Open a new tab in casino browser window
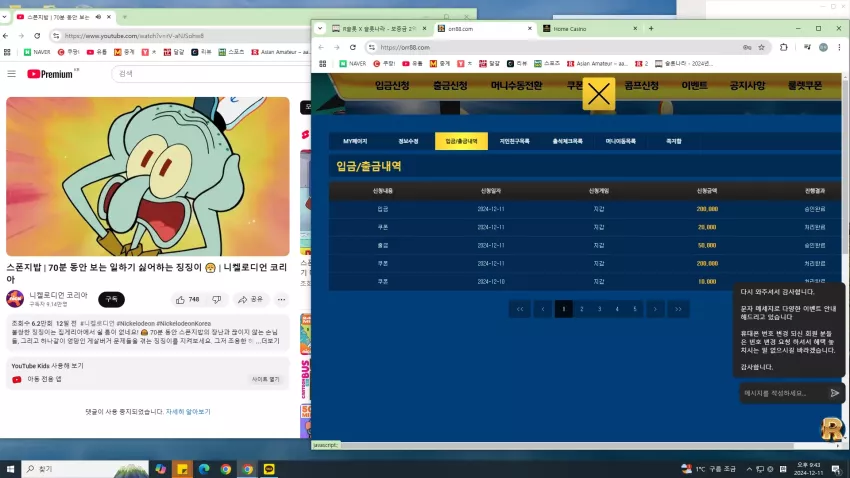 [651, 29]
